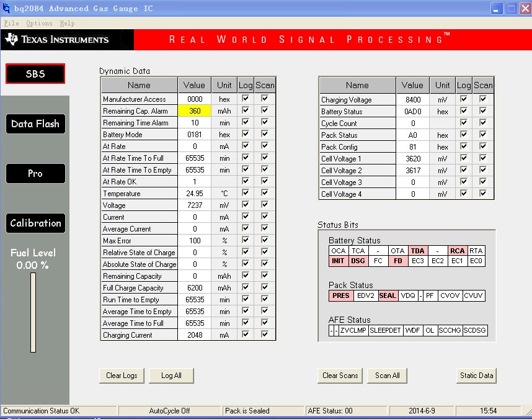
Task: Toggle Log checkbox for Charging Voltage
Action: 463,99
